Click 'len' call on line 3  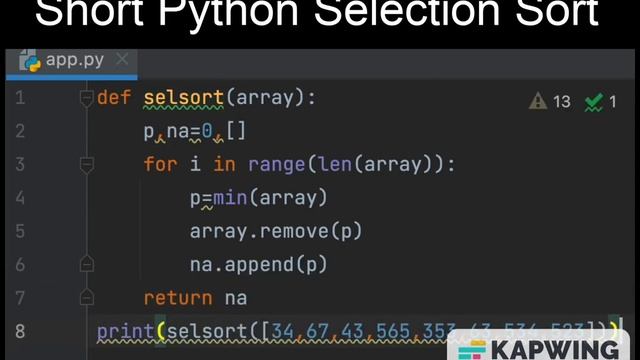click(x=336, y=164)
